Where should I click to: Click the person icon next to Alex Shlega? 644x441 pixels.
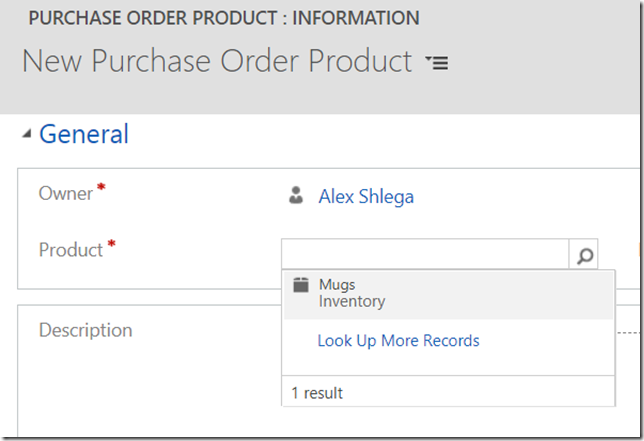(296, 195)
